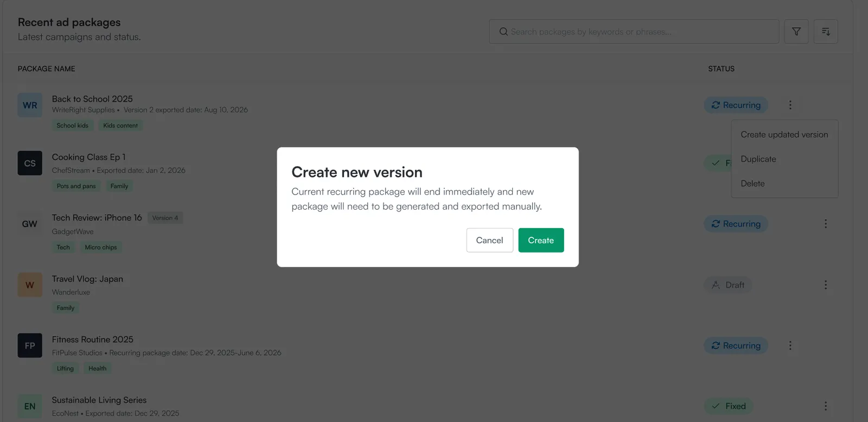
Task: Focus the Search packages input field
Action: [x=634, y=32]
